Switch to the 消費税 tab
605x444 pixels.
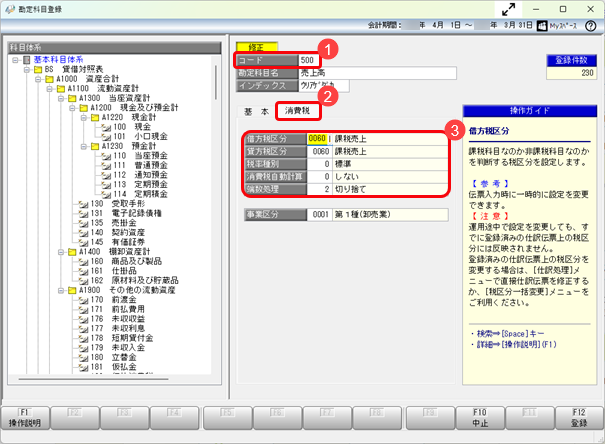point(297,110)
